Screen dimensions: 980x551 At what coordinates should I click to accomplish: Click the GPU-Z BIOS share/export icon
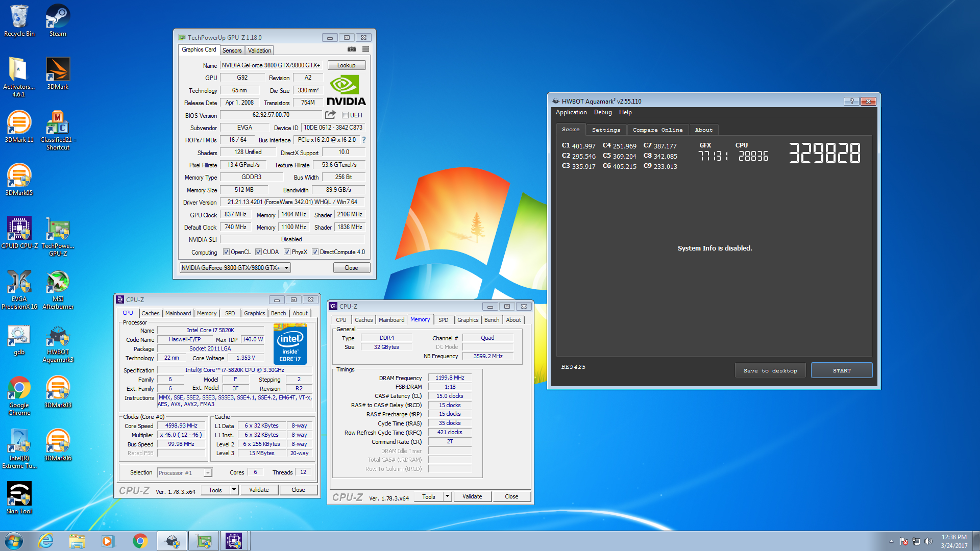(x=330, y=115)
